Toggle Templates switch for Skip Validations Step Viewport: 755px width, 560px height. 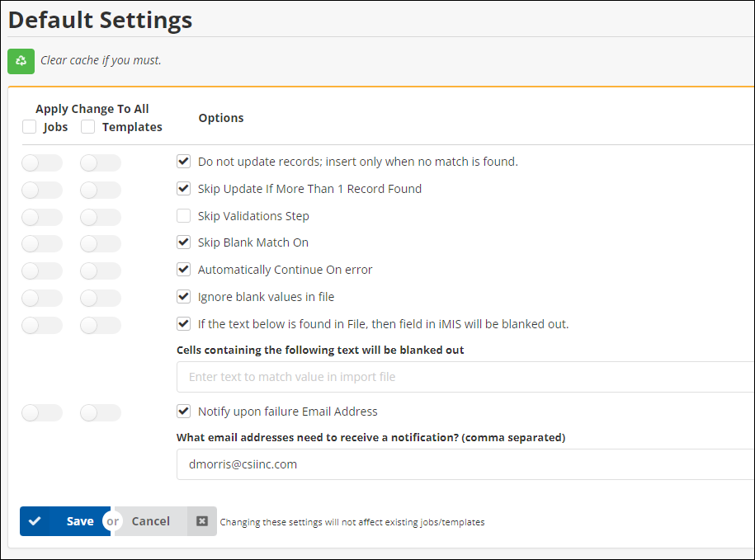101,218
